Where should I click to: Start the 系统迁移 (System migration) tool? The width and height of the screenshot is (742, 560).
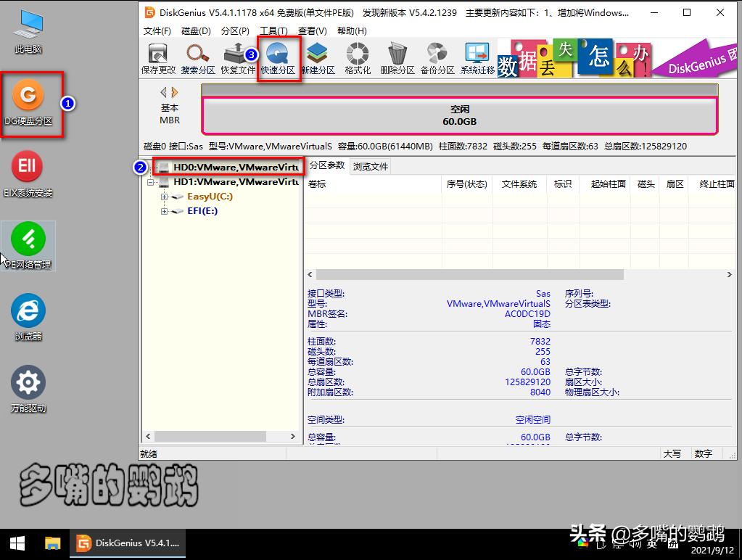point(477,59)
